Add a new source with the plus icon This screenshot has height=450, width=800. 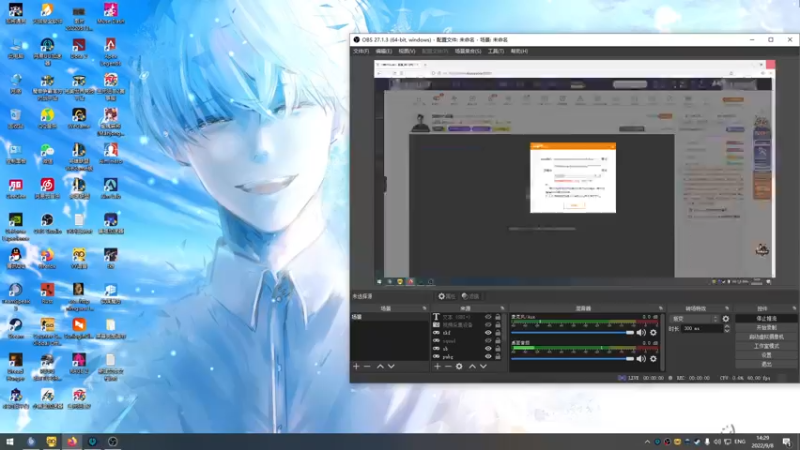(437, 366)
